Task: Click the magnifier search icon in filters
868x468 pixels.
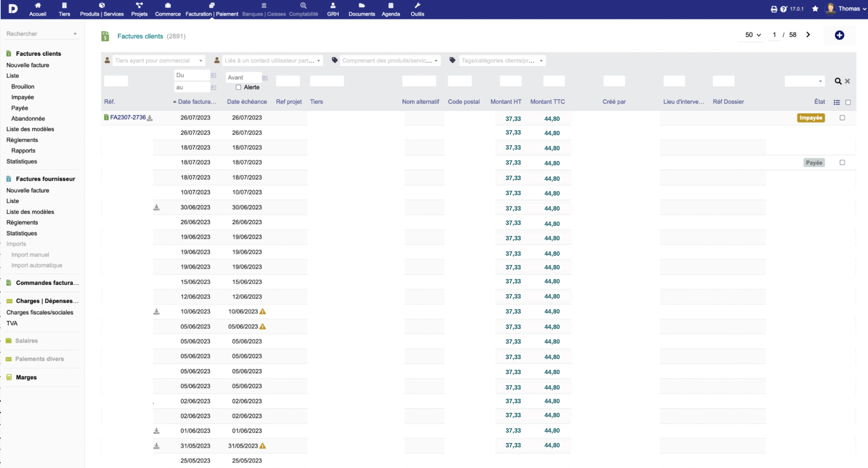Action: click(x=838, y=81)
